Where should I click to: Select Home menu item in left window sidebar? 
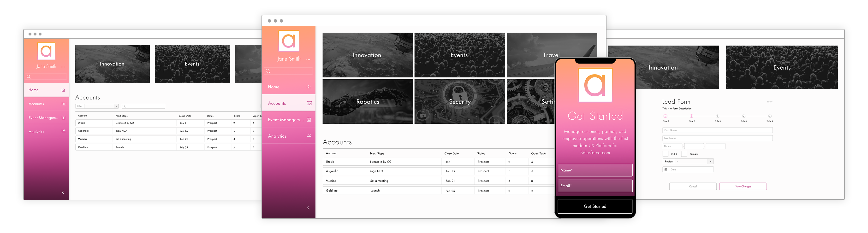tap(47, 90)
